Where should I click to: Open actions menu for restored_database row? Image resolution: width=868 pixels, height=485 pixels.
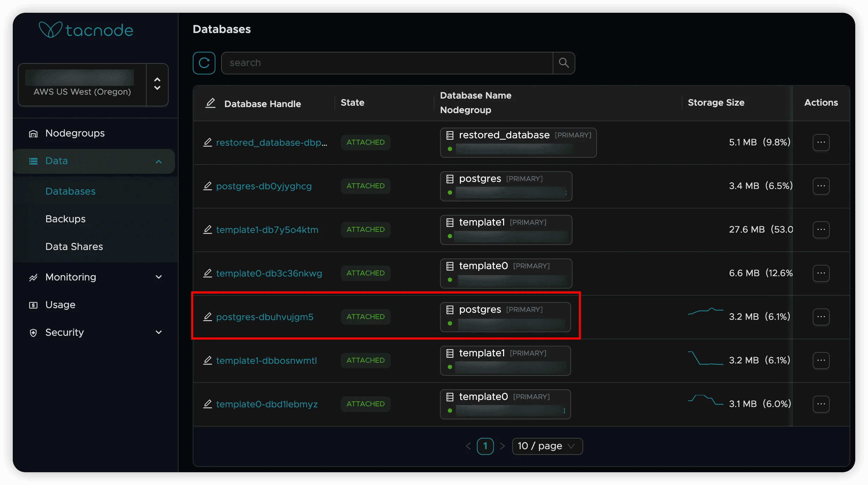tap(821, 143)
